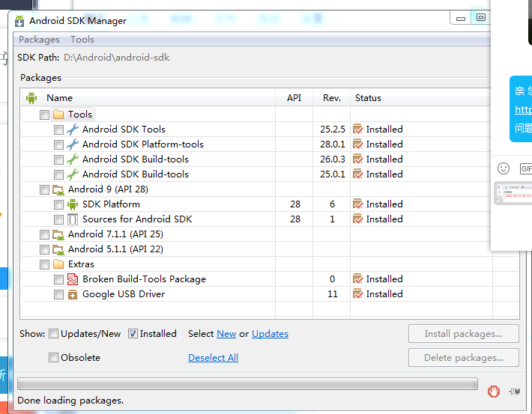532x414 pixels.
Task: Click the installed status icon for SDK Platform
Action: coord(358,204)
